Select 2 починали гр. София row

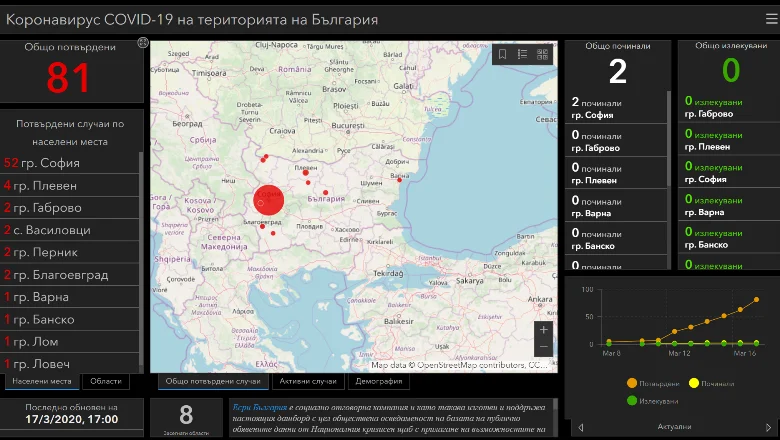click(x=616, y=108)
